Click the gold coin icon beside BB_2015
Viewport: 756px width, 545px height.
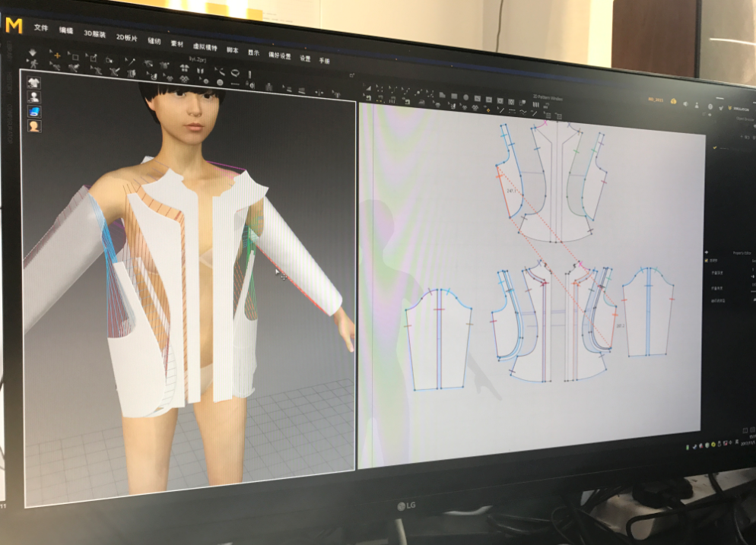coord(673,101)
